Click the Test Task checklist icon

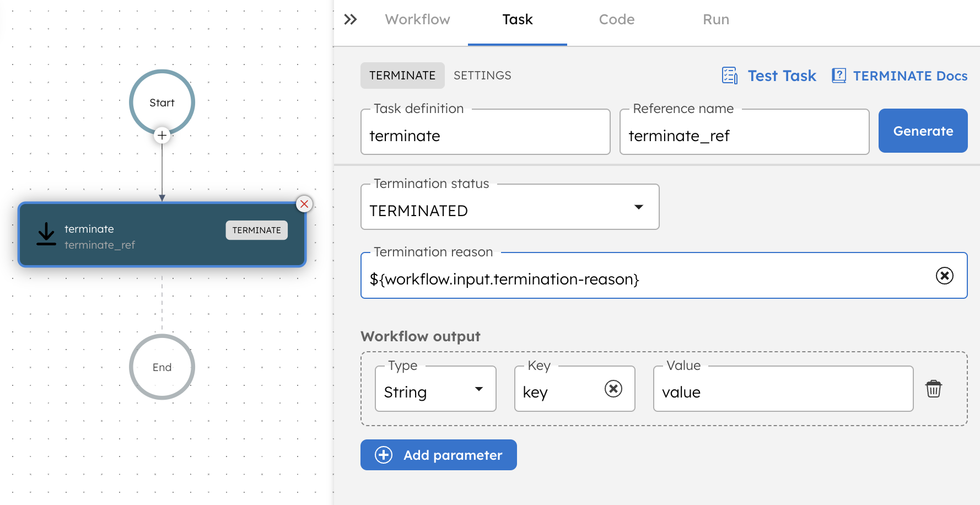pos(730,76)
